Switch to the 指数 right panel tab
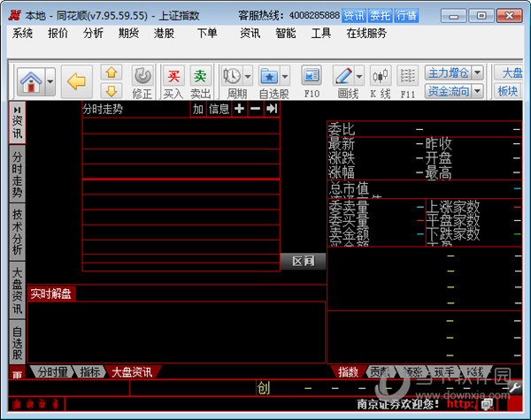 (348, 372)
